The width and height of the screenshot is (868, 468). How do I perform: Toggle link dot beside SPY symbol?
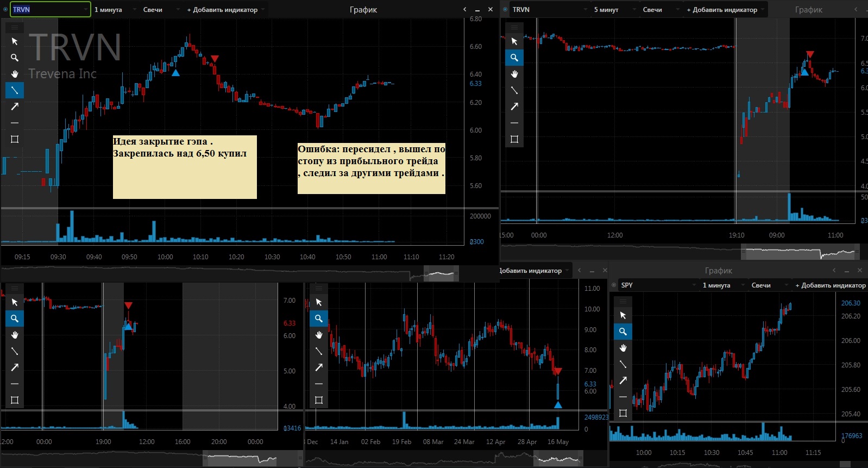click(x=614, y=285)
